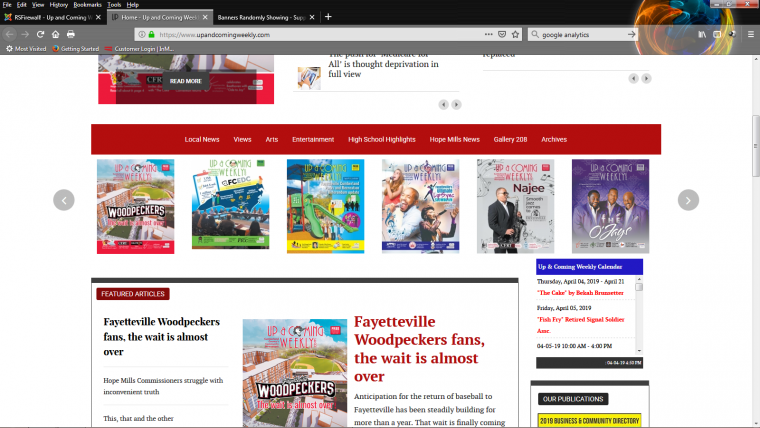Image resolution: width=760 pixels, height=428 pixels.
Task: Open the File menu
Action: tap(7, 5)
